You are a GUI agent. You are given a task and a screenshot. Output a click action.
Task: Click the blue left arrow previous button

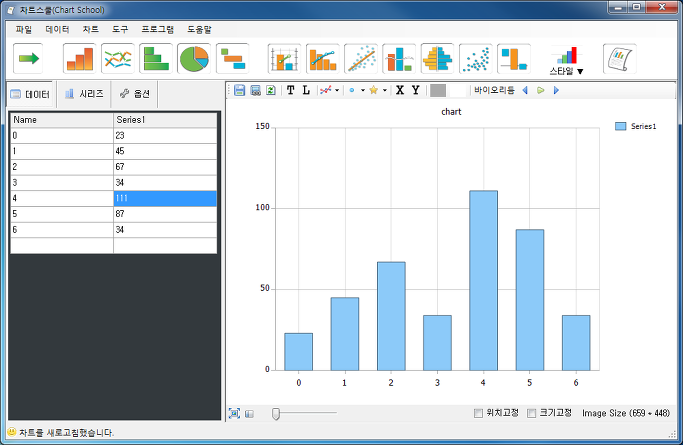(x=525, y=90)
